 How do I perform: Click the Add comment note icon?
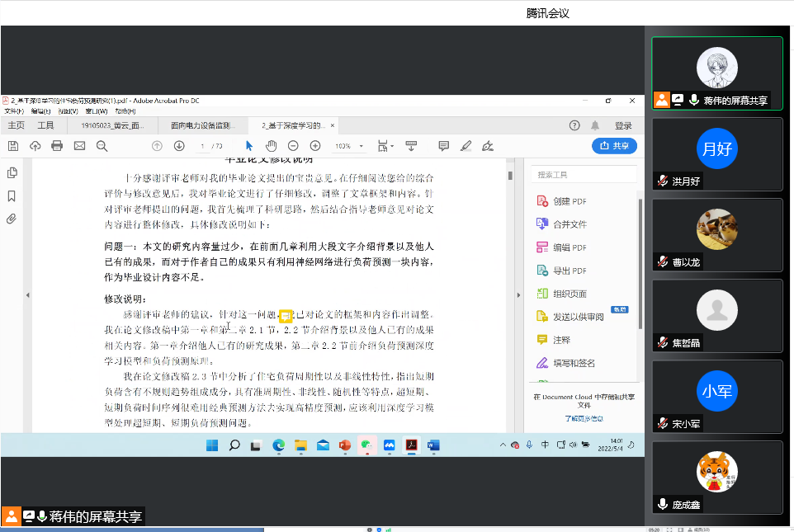pos(443,146)
